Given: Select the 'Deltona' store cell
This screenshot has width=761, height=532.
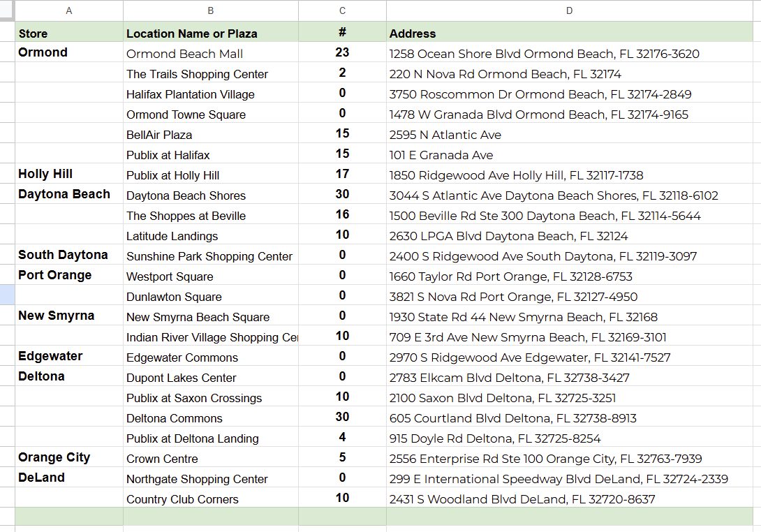Looking at the screenshot, I should [x=69, y=376].
